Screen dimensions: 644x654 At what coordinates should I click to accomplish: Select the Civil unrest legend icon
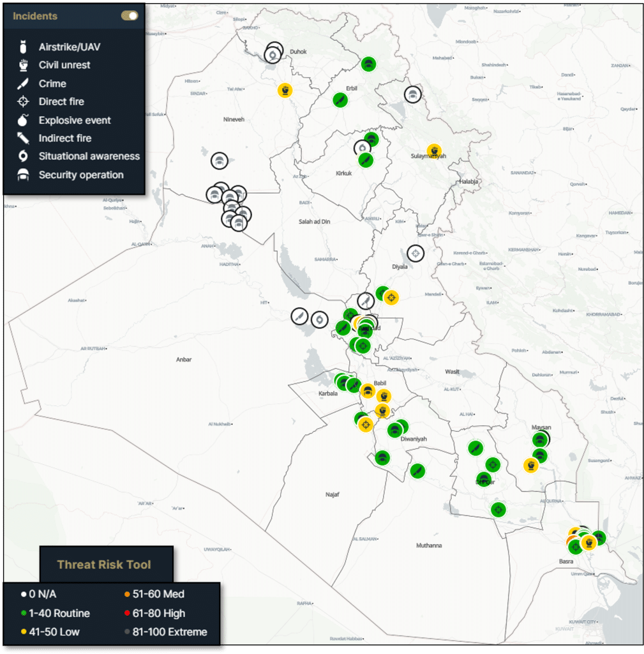(x=24, y=65)
